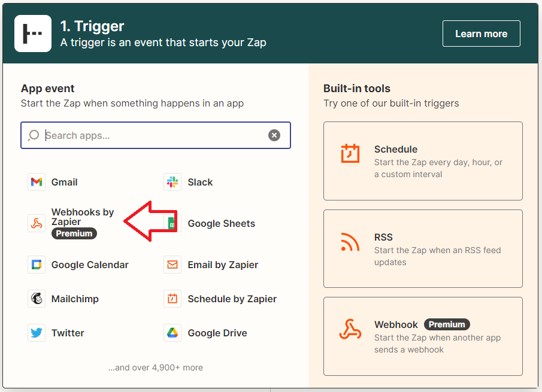542x392 pixels.
Task: Open the Learn more button
Action: tap(481, 34)
